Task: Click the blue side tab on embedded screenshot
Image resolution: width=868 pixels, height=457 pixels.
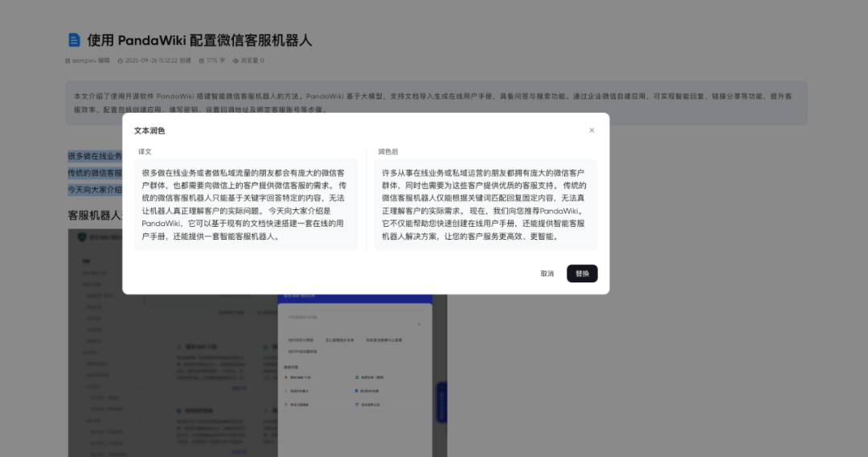Action: (441, 402)
